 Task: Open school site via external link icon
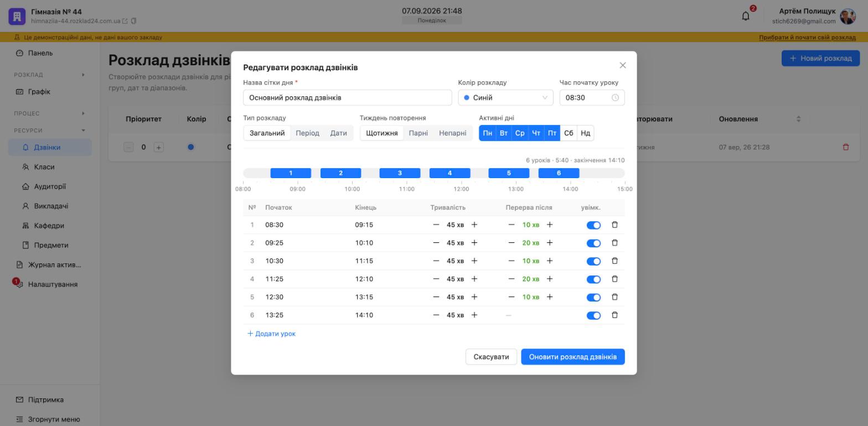pyautogui.click(x=125, y=21)
